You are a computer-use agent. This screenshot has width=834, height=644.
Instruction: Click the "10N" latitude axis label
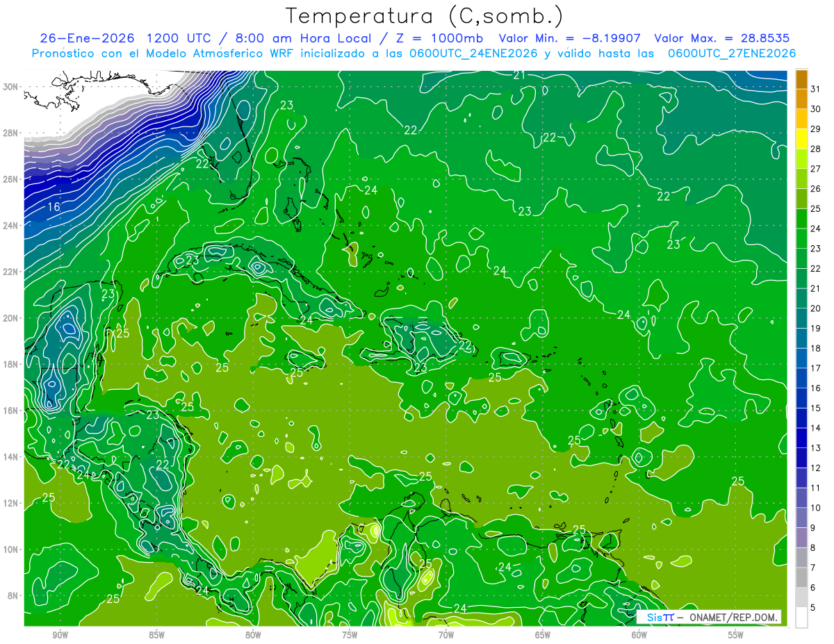(12, 550)
